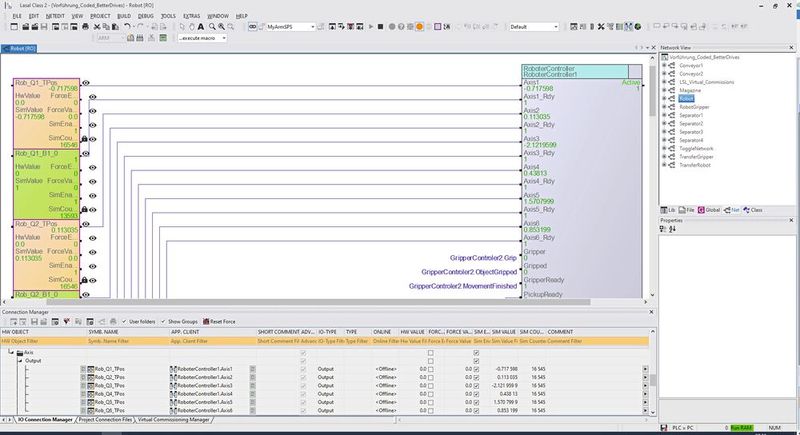This screenshot has height=435, width=800.
Task: Click the green globe icon in toolbar
Action: coord(638,27)
